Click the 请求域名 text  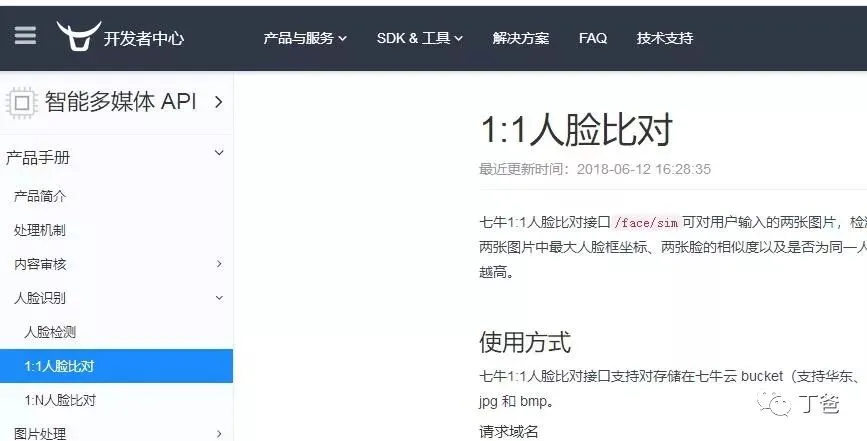pos(509,431)
